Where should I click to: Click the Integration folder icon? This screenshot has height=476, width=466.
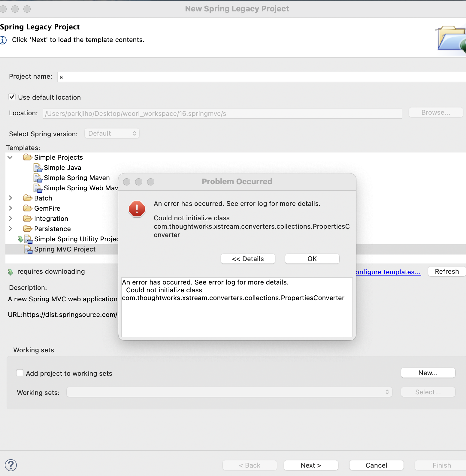28,218
